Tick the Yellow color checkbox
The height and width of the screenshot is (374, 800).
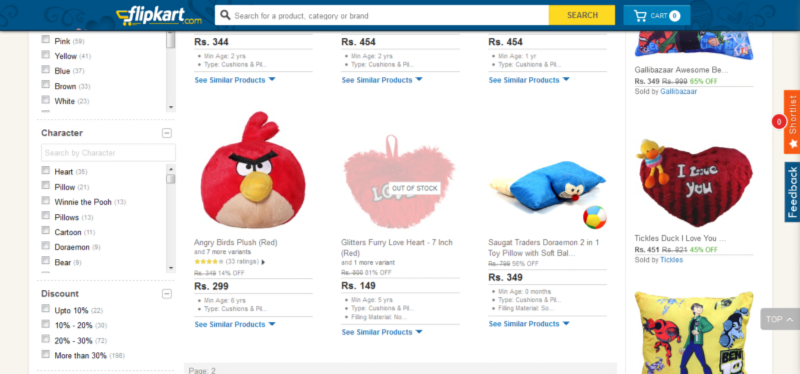pos(45,55)
